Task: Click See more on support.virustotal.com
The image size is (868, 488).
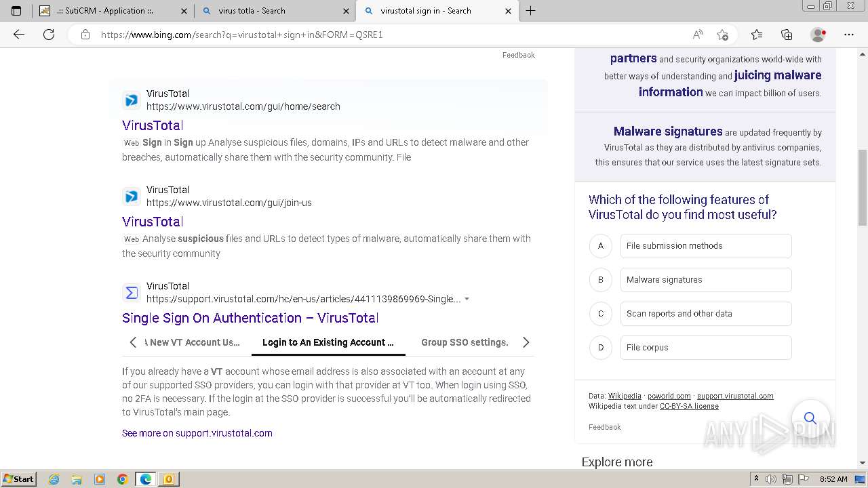Action: [197, 433]
